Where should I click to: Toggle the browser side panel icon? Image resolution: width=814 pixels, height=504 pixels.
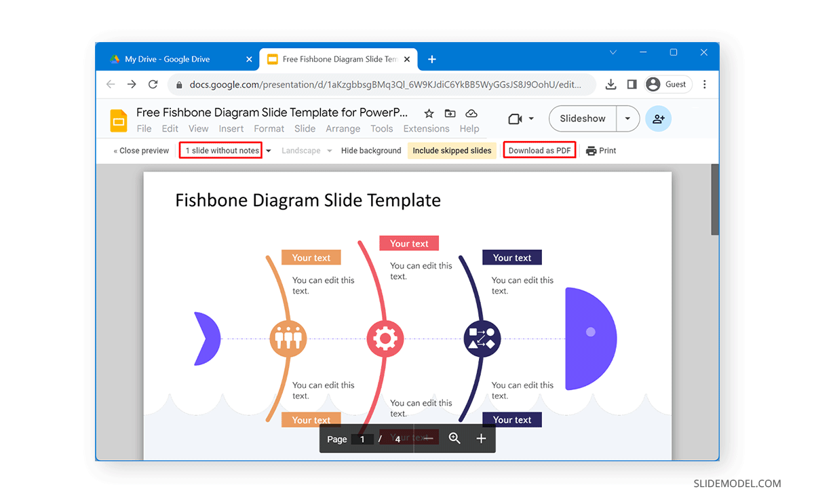632,84
